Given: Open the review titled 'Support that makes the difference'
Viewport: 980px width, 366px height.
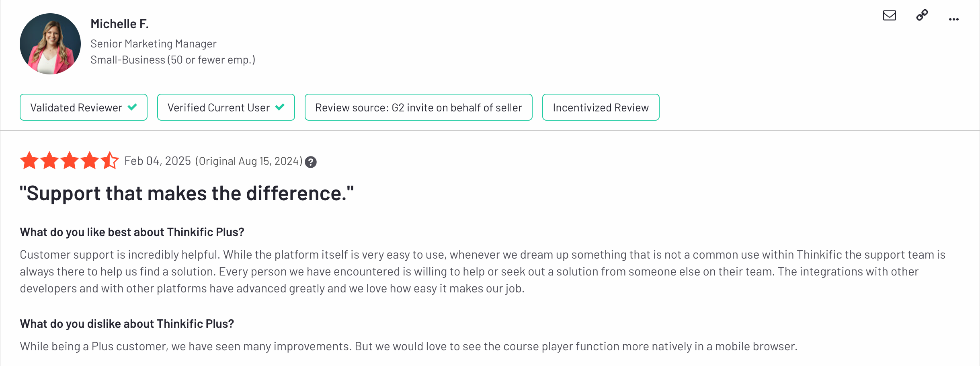Looking at the screenshot, I should (x=187, y=193).
